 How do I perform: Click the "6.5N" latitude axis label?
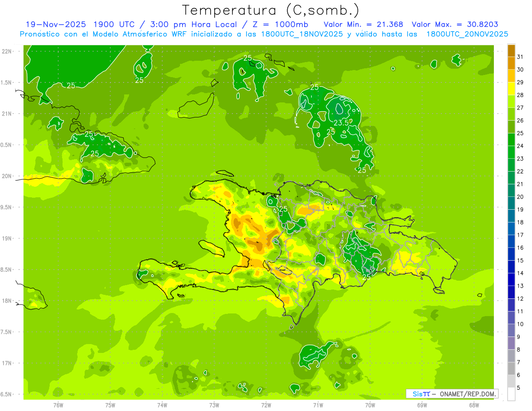(7, 394)
